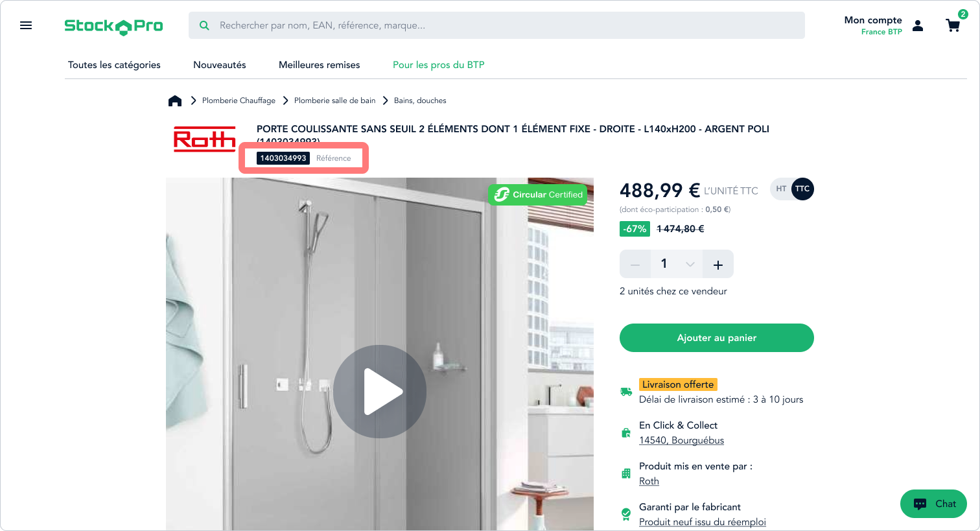Add product with Ajouter au panier
The width and height of the screenshot is (980, 531).
tap(717, 338)
